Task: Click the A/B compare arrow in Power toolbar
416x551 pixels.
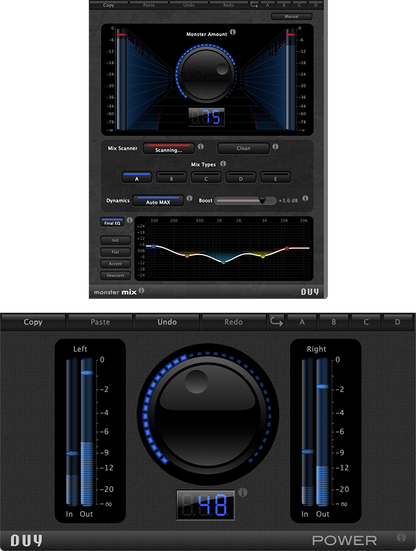Action: [276, 322]
